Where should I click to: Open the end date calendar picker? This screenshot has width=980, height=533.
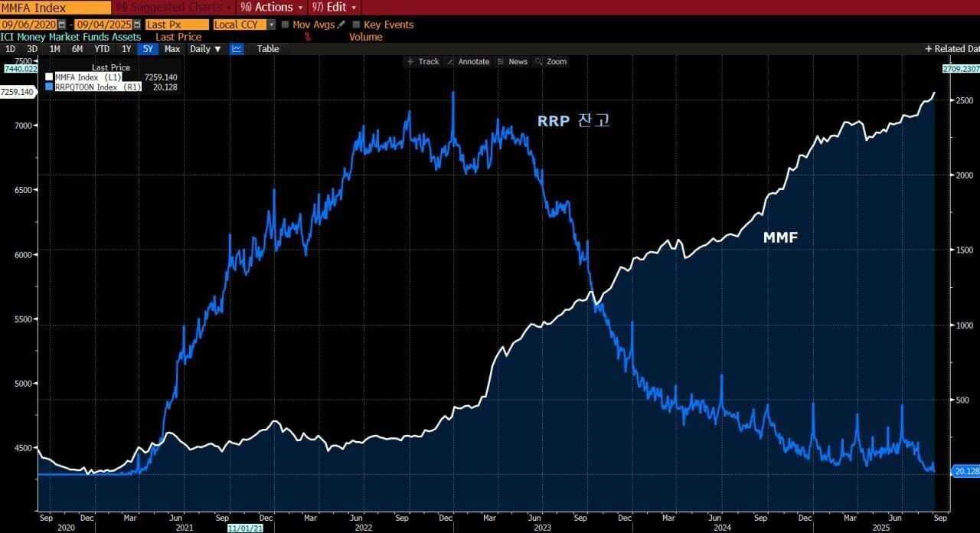point(137,25)
